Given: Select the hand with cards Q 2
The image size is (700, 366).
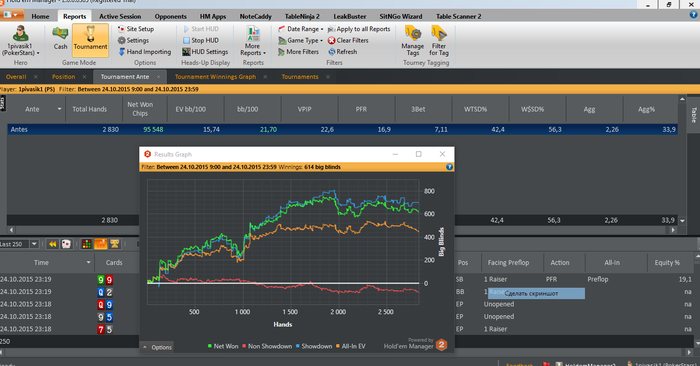Looking at the screenshot, I should [x=105, y=292].
